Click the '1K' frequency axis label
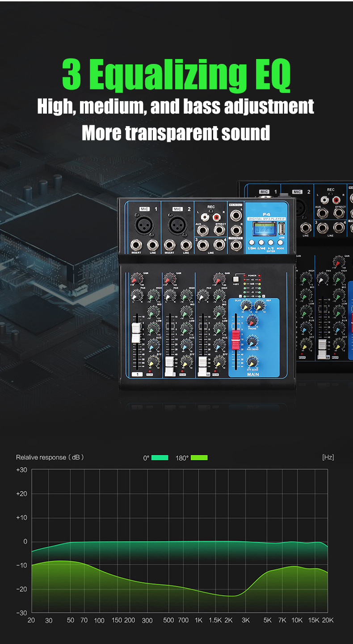353x644 pixels. [x=199, y=620]
